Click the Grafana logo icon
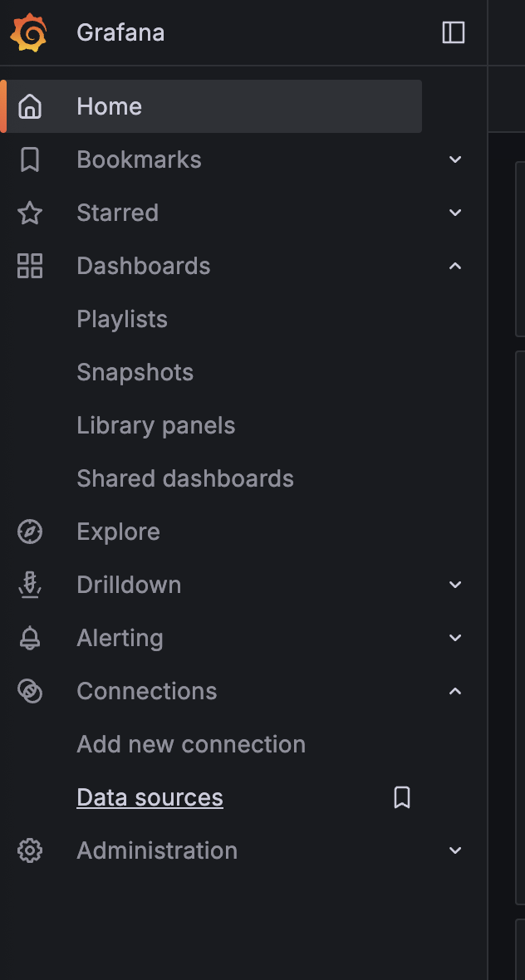Screen dimensions: 525x980 (30, 32)
